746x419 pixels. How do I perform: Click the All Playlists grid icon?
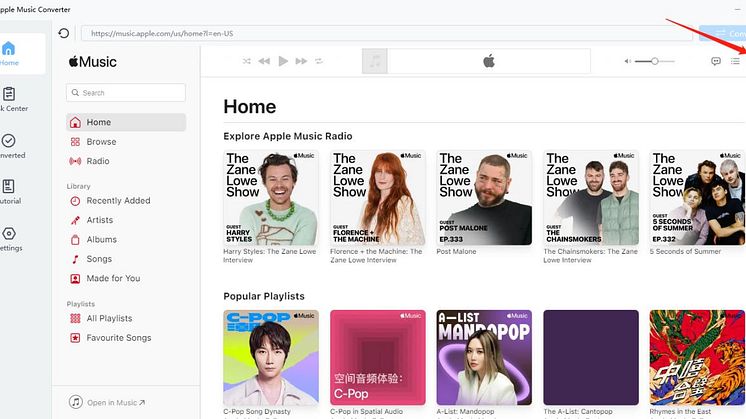tap(75, 318)
